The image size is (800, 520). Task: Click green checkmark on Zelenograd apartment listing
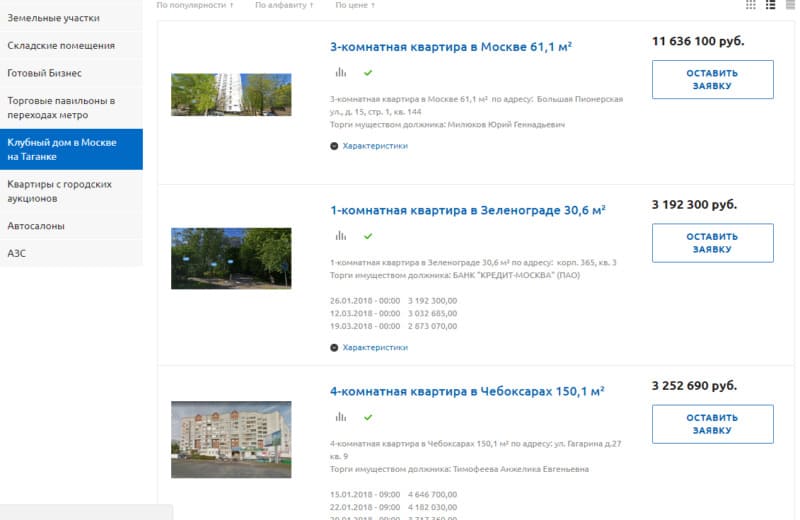368,236
